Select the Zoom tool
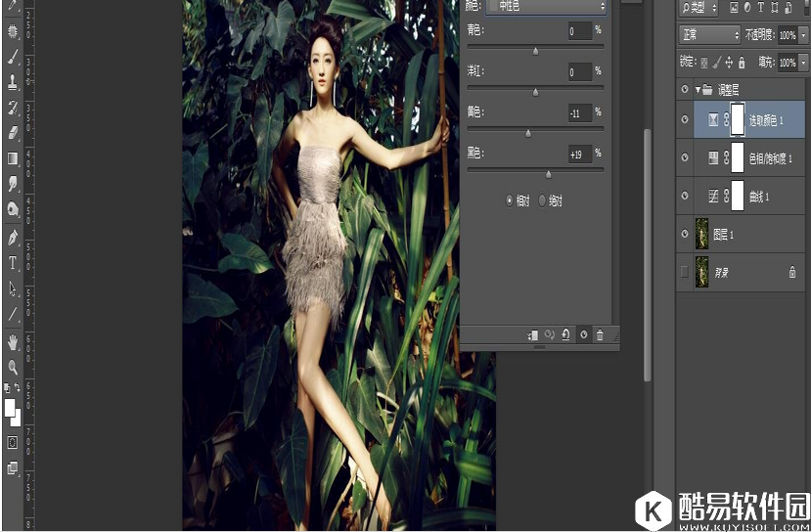 click(13, 367)
